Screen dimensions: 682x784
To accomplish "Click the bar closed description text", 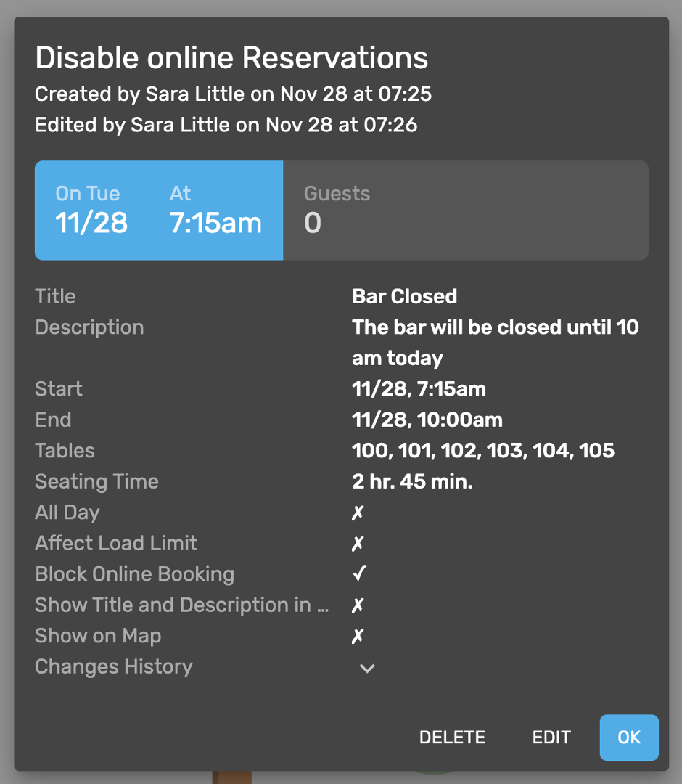I will point(496,342).
